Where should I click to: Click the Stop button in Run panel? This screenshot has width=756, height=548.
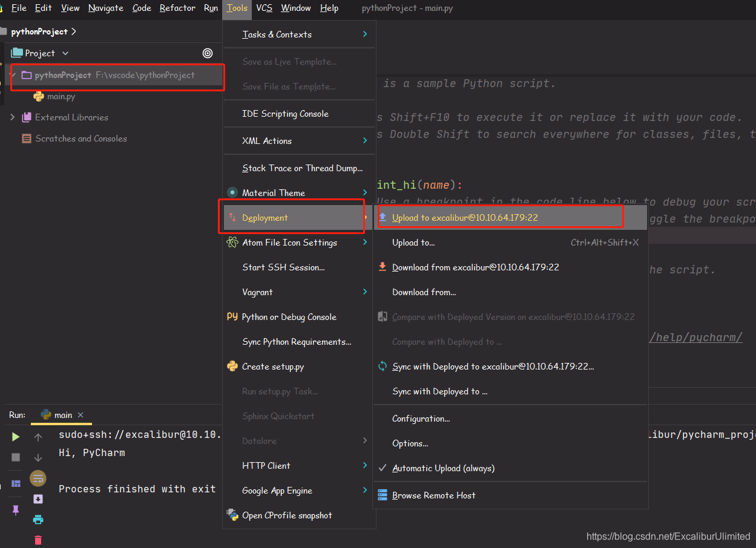coord(16,457)
